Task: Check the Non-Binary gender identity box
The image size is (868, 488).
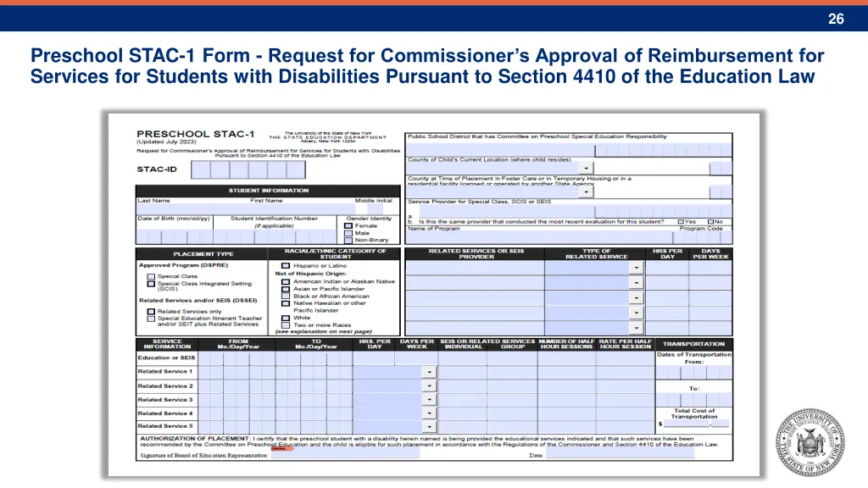Action: coord(348,240)
